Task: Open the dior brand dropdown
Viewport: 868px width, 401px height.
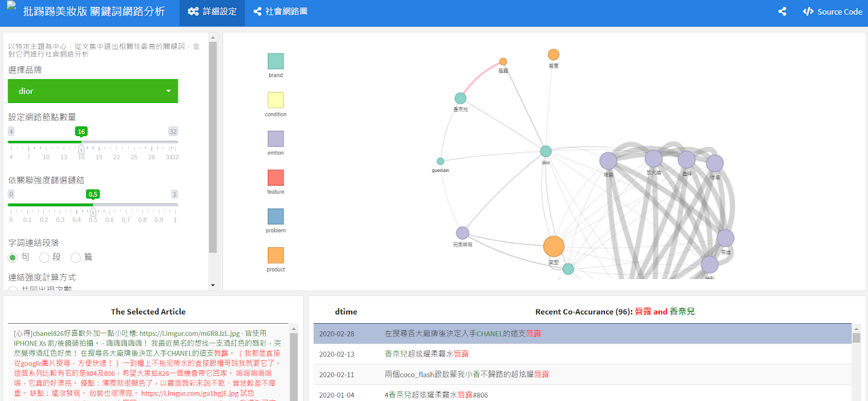Action: [93, 91]
